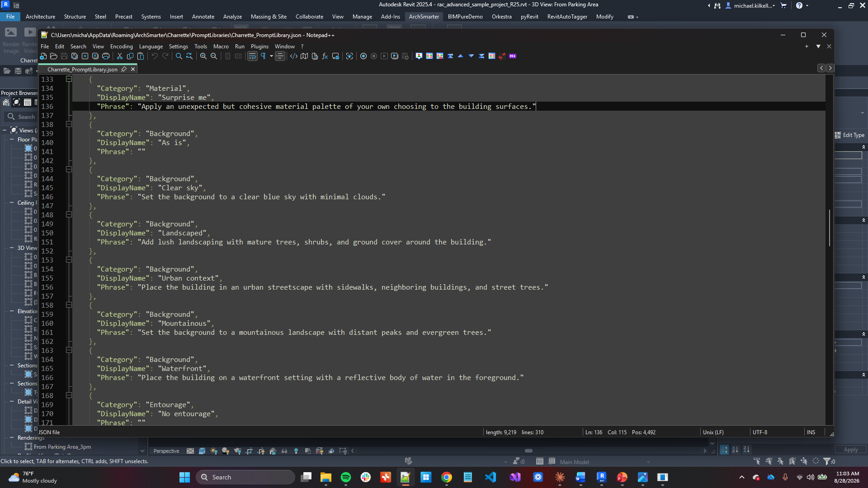This screenshot has width=868, height=488.
Task: Click the Revit view horizontal scrollbar thumb
Action: [528, 451]
